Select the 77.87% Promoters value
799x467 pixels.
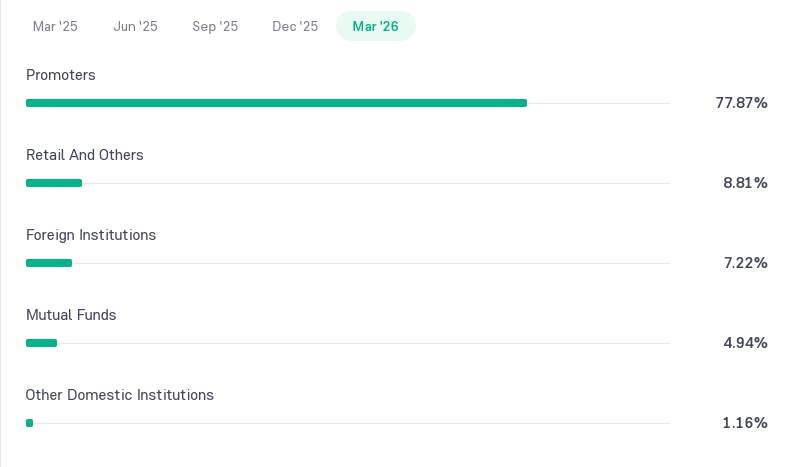tap(741, 103)
